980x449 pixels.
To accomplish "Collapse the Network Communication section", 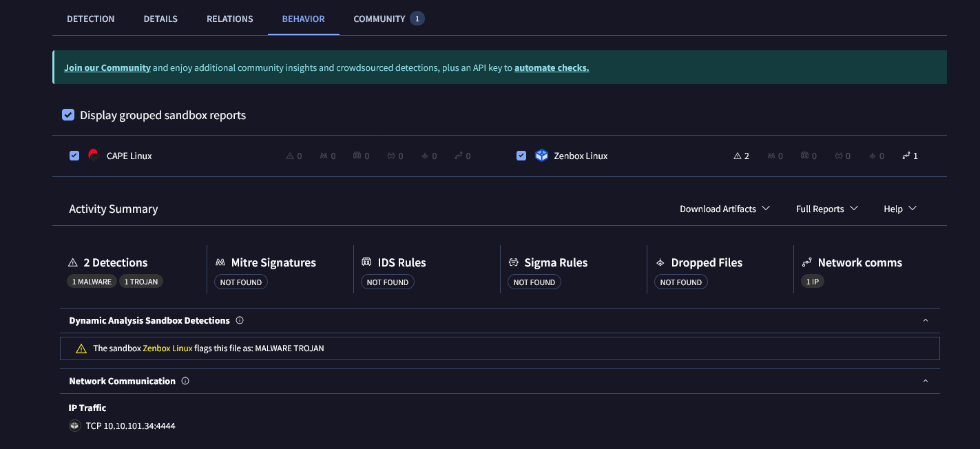I will (x=926, y=381).
